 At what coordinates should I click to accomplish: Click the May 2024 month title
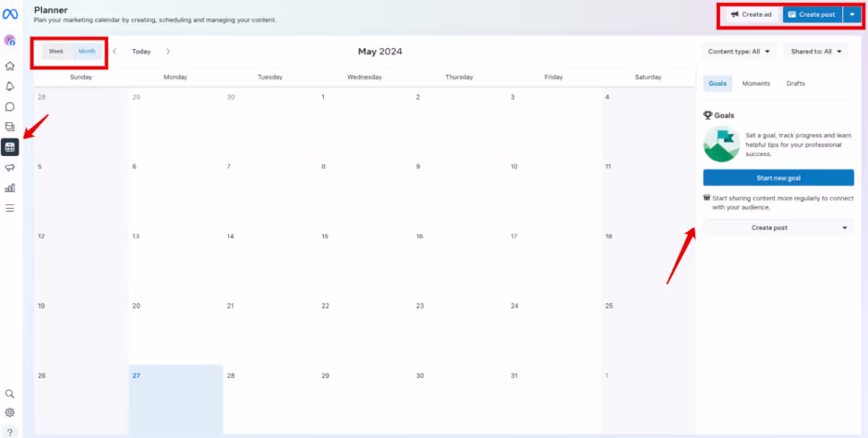click(x=379, y=52)
